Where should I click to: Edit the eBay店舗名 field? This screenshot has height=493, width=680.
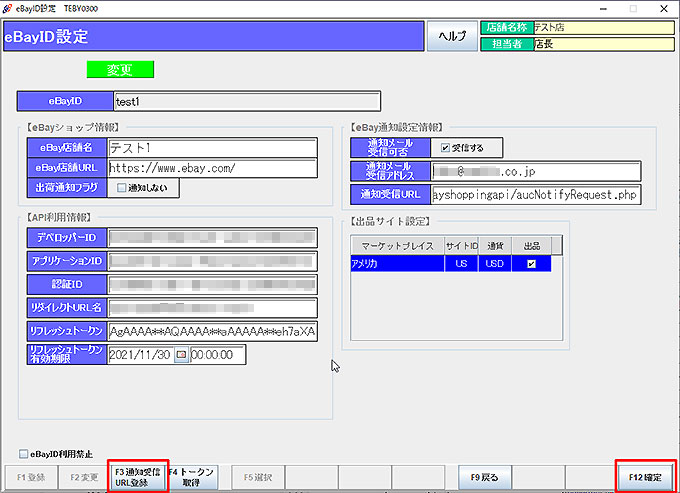coord(211,147)
